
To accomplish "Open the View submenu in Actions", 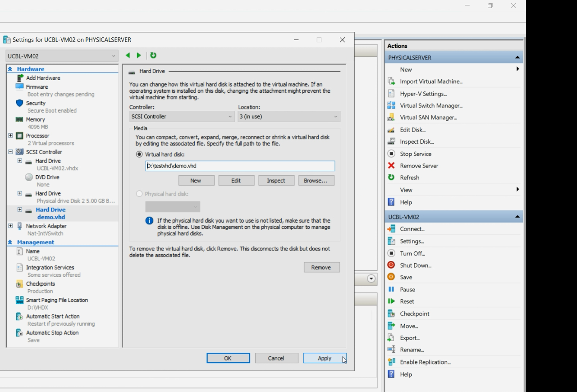I will [x=454, y=190].
